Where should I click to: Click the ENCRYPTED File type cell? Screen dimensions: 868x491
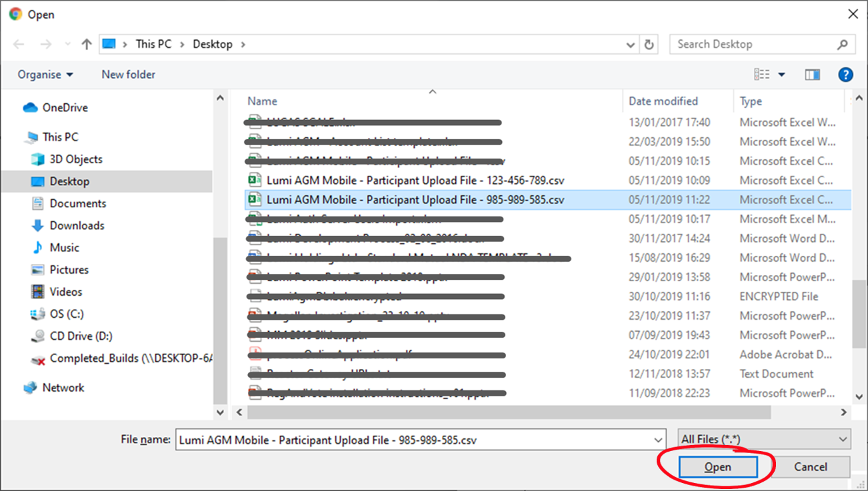pos(779,296)
